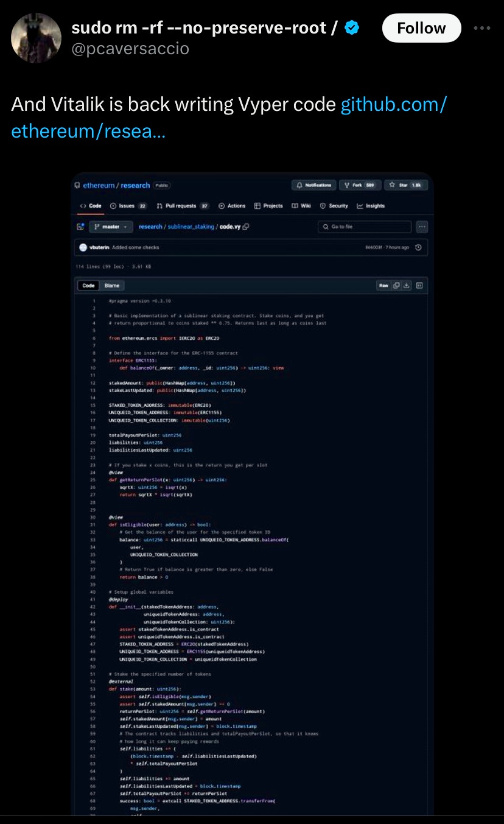
Task: Open the Wiki tab
Action: [x=302, y=206]
